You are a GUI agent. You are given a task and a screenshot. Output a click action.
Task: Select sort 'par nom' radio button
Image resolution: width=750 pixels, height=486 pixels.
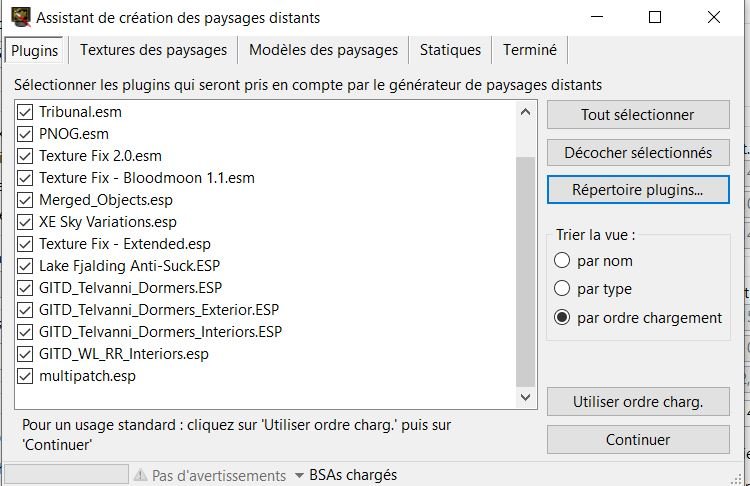point(562,261)
